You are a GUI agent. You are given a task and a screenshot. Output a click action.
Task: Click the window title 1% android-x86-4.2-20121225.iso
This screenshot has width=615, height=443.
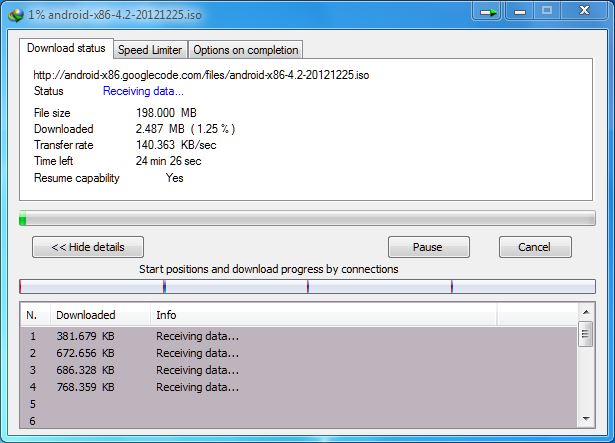point(115,15)
